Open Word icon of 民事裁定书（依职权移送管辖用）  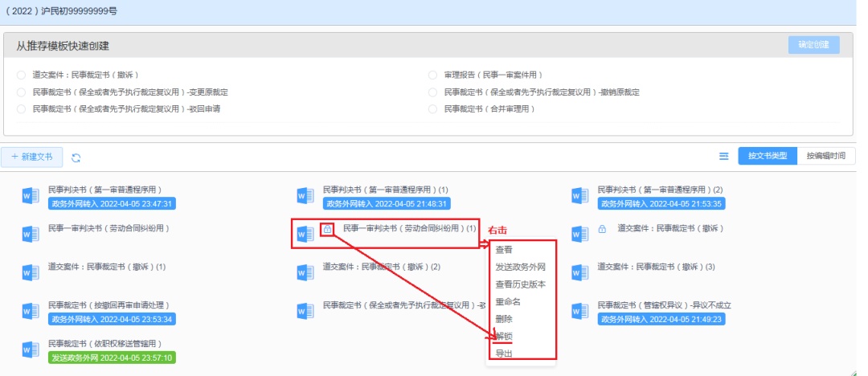coord(31,349)
